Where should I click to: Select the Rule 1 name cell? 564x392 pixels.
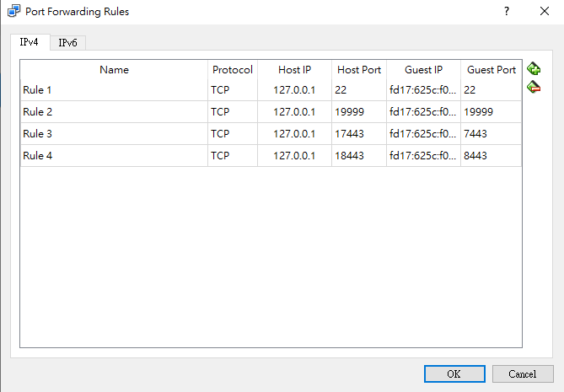click(114, 89)
